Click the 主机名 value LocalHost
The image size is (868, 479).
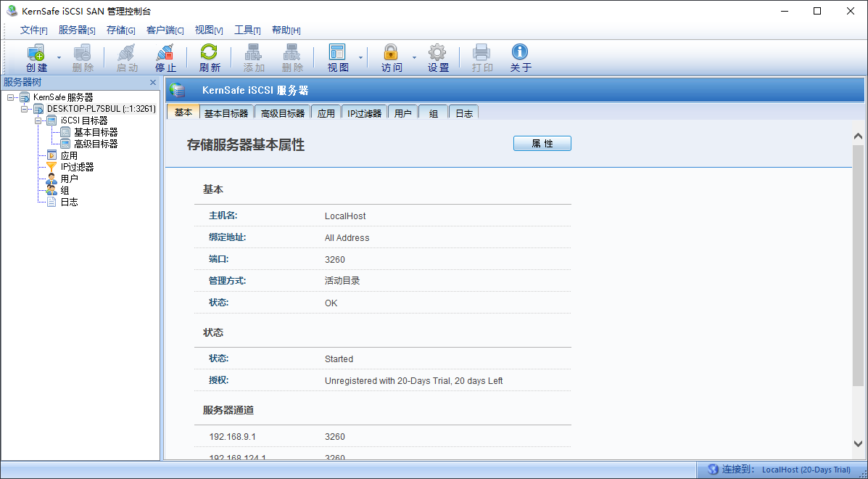coord(345,216)
